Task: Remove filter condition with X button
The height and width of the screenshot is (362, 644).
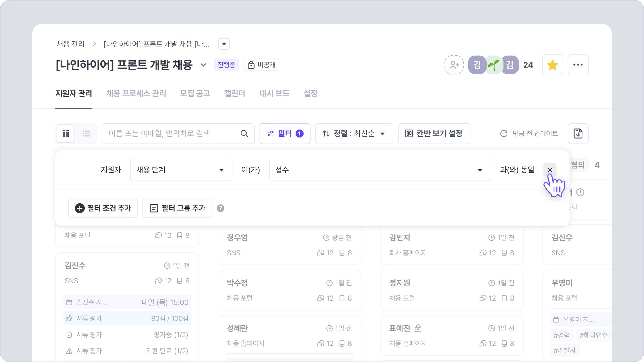Action: tap(550, 170)
